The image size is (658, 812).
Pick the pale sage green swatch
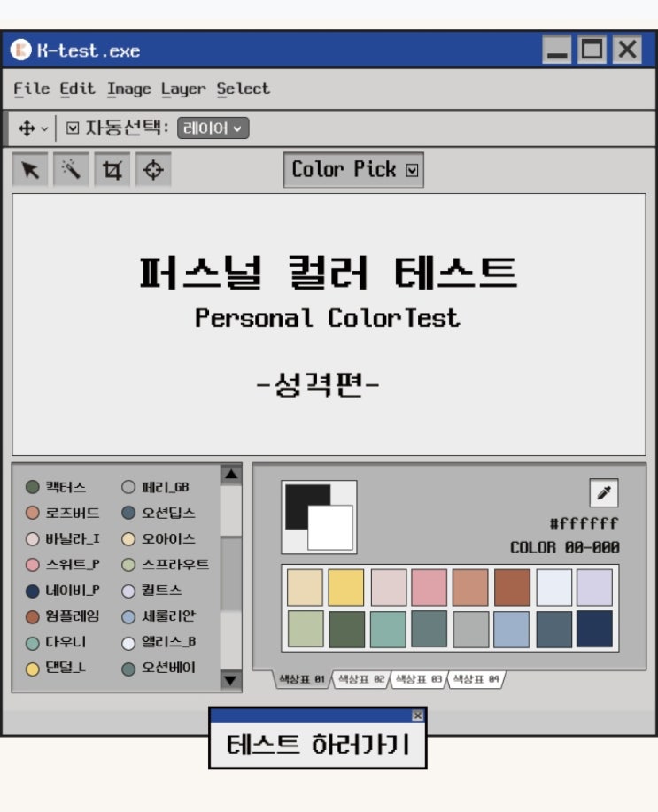306,630
